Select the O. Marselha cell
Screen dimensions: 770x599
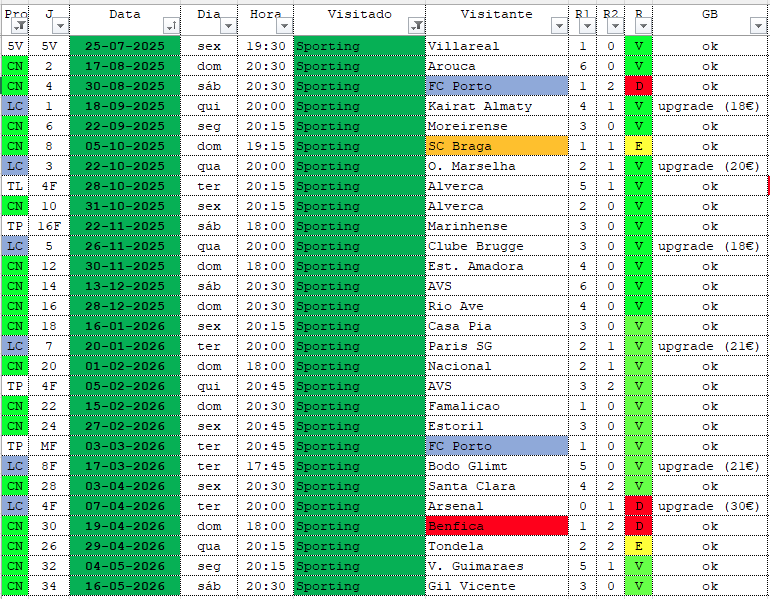point(496,166)
